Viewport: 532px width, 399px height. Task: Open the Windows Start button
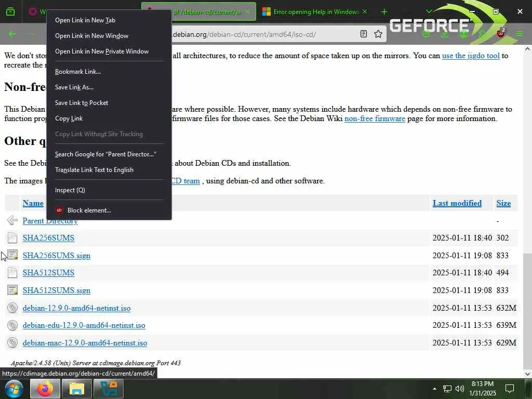pos(14,389)
